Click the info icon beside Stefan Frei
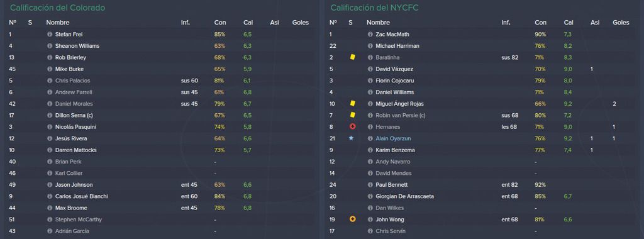 [50, 35]
